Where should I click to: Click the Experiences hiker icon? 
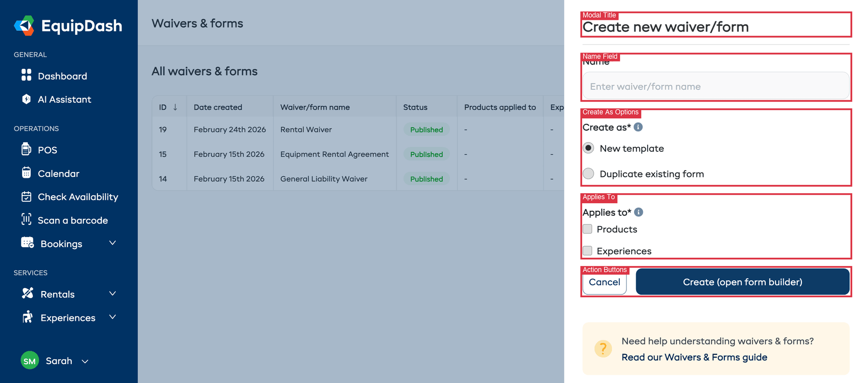coord(27,317)
